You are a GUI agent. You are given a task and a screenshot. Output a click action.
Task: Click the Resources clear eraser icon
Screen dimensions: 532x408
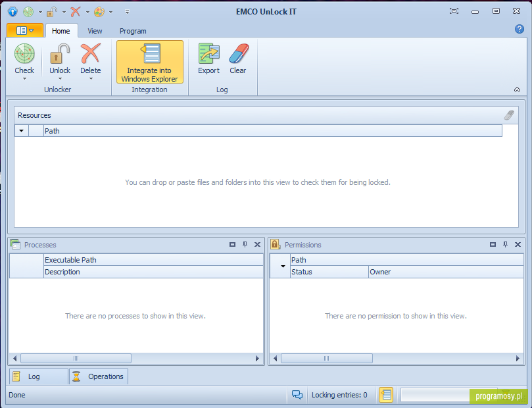509,115
